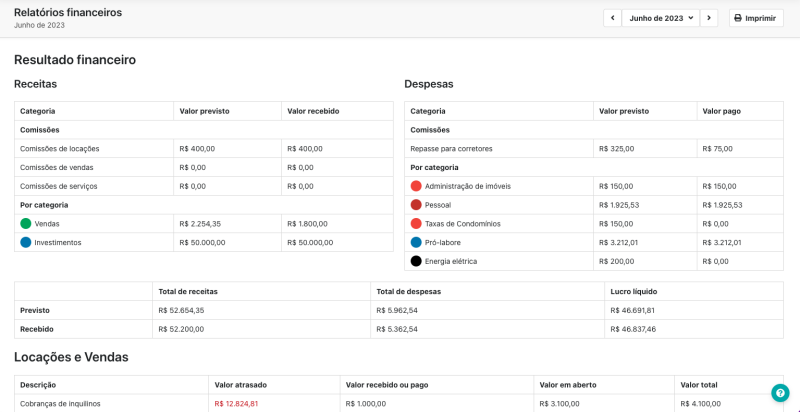
Task: Click the black Energia elétrica dot
Action: [416, 261]
